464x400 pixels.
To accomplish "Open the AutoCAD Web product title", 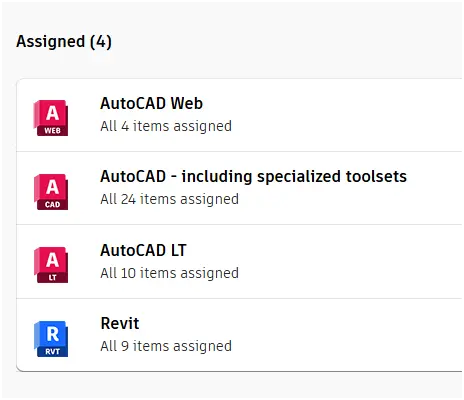I will [x=151, y=103].
